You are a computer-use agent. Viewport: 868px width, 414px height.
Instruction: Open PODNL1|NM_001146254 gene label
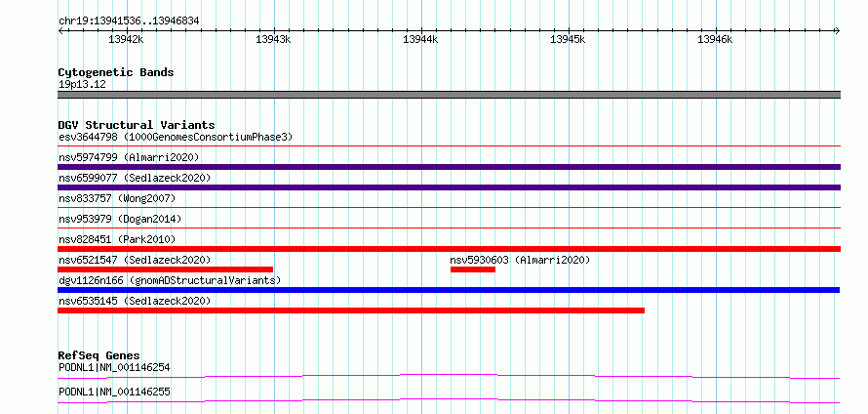coord(114,367)
